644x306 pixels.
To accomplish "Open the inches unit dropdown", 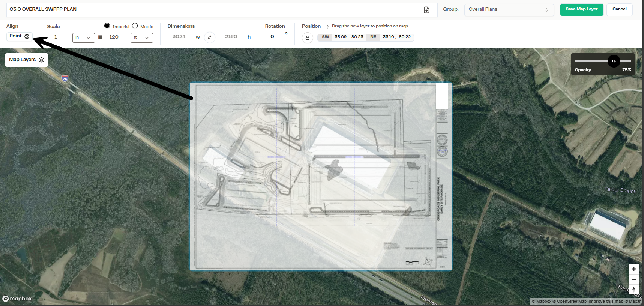I will coord(83,37).
